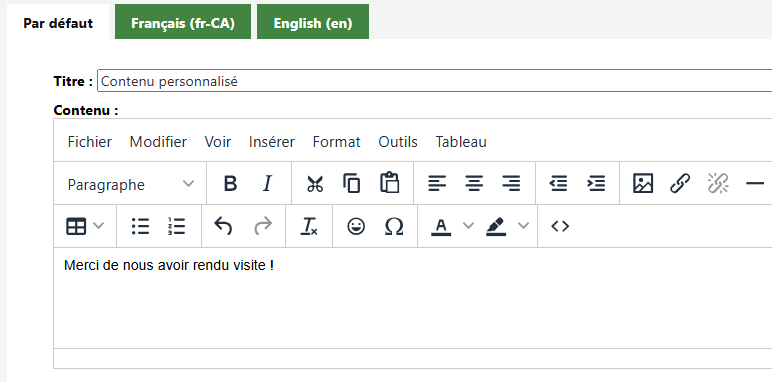The height and width of the screenshot is (382, 772).
Task: Open the Omega special characters icon
Action: [x=393, y=226]
